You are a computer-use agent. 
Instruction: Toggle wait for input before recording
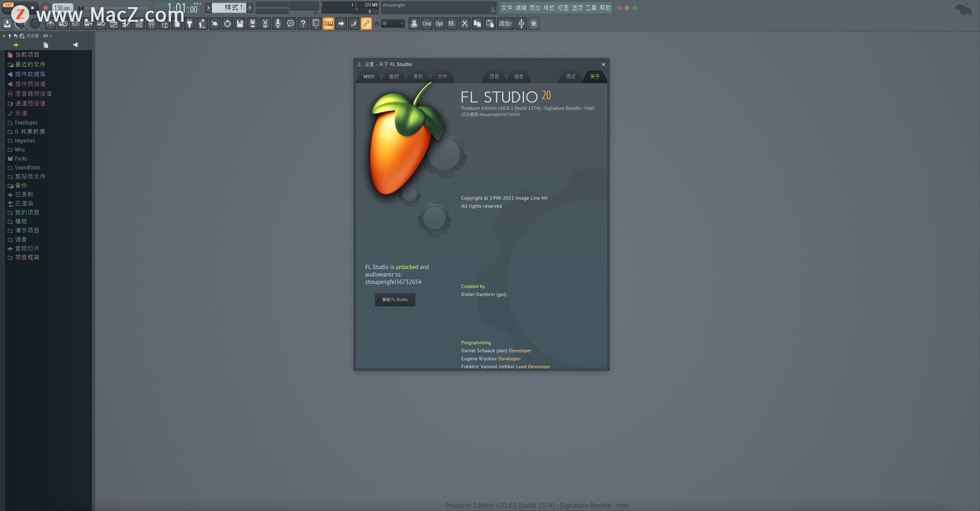click(63, 23)
